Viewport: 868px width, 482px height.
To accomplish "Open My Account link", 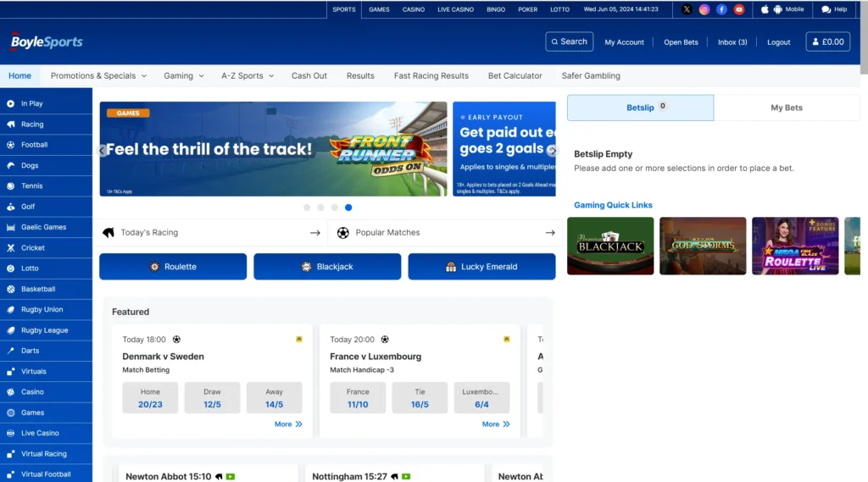I will (624, 42).
